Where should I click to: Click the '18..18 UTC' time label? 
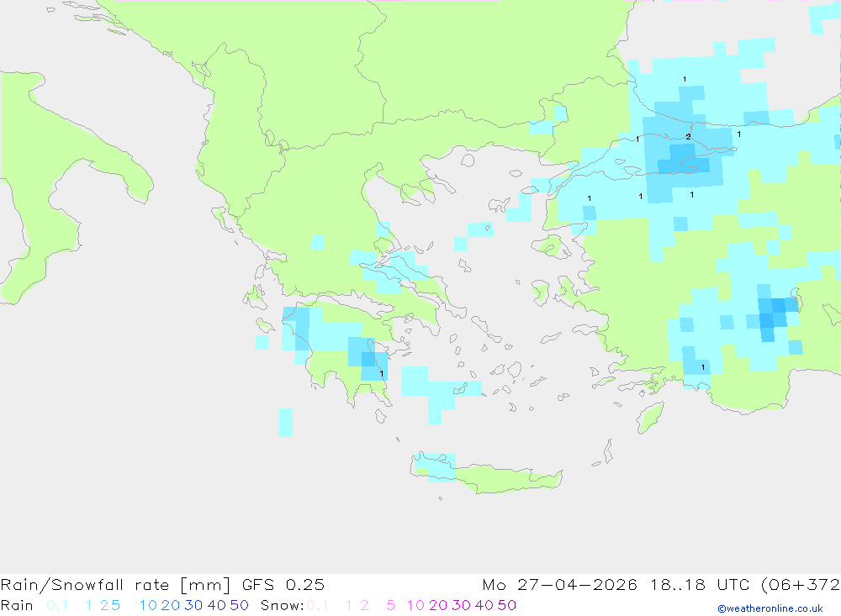click(700, 584)
